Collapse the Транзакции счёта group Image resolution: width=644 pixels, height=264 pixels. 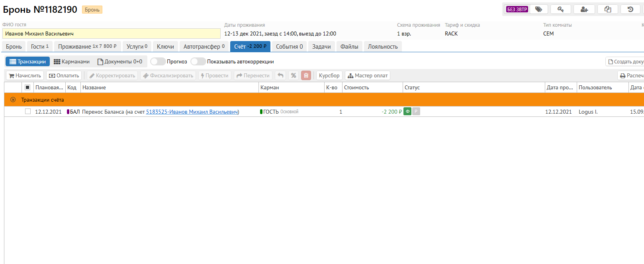(13, 100)
